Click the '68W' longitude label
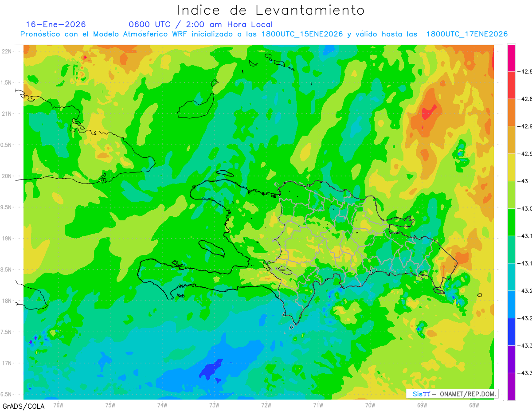The height and width of the screenshot is (411, 532). coord(474,404)
